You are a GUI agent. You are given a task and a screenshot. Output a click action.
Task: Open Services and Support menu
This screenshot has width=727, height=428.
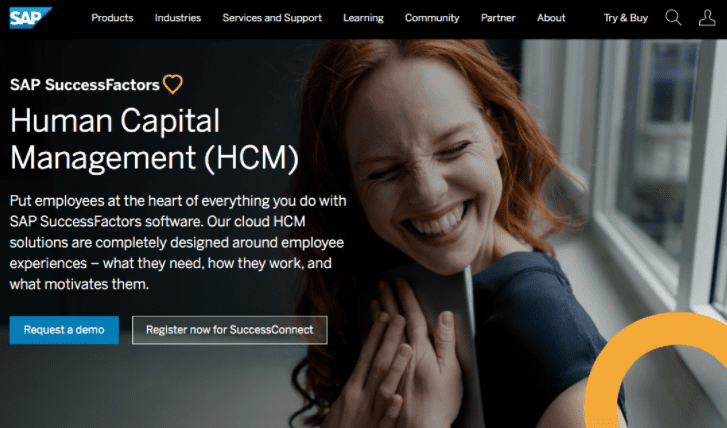tap(272, 18)
